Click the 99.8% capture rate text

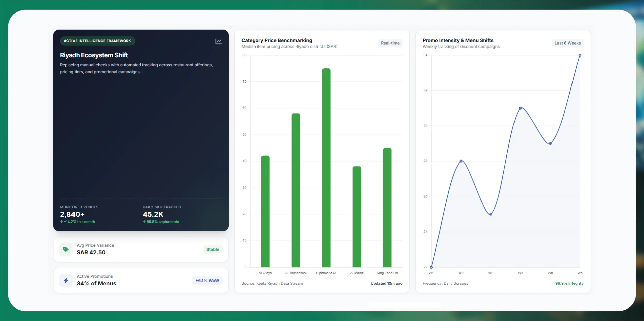point(161,222)
